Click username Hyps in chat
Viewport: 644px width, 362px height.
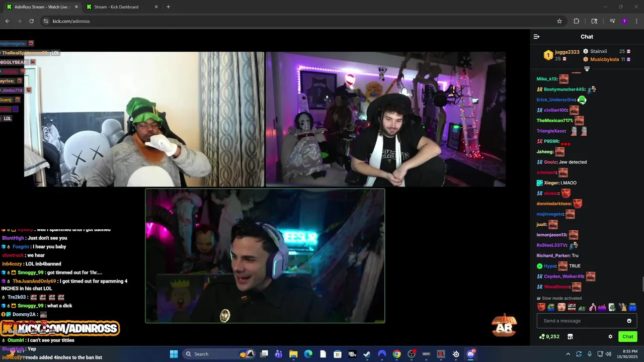pyautogui.click(x=549, y=266)
